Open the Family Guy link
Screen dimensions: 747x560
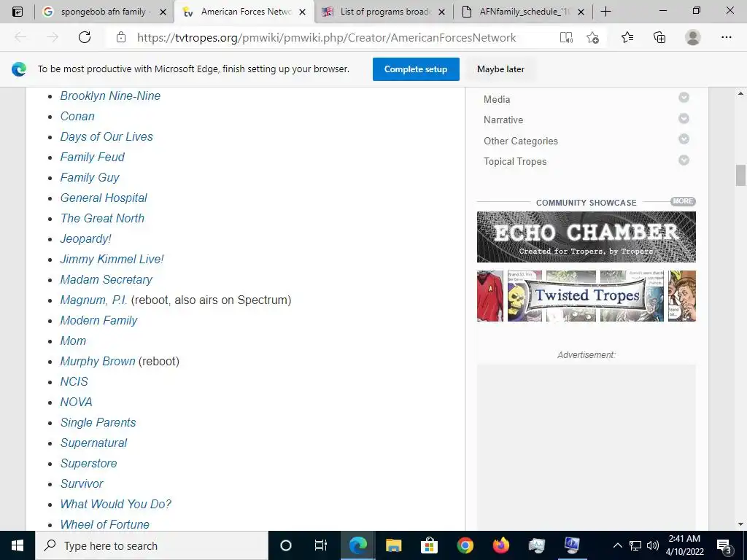(x=90, y=178)
